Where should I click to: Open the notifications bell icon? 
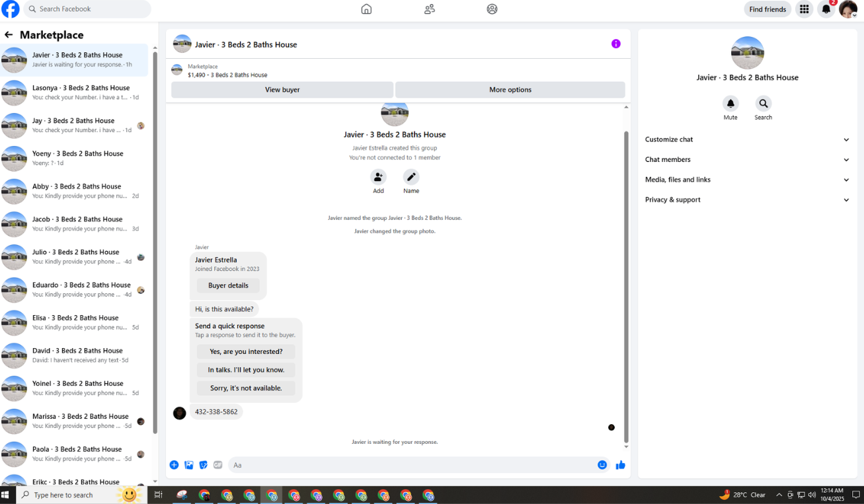(826, 9)
